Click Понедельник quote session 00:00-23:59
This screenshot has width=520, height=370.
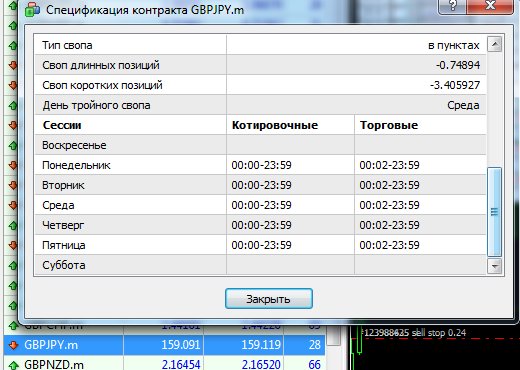(262, 165)
